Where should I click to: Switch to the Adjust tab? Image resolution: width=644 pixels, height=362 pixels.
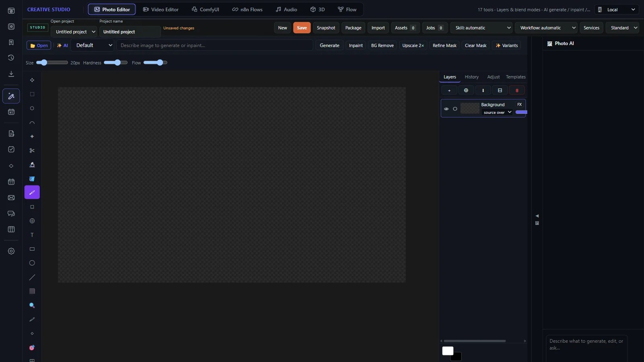coord(493,77)
